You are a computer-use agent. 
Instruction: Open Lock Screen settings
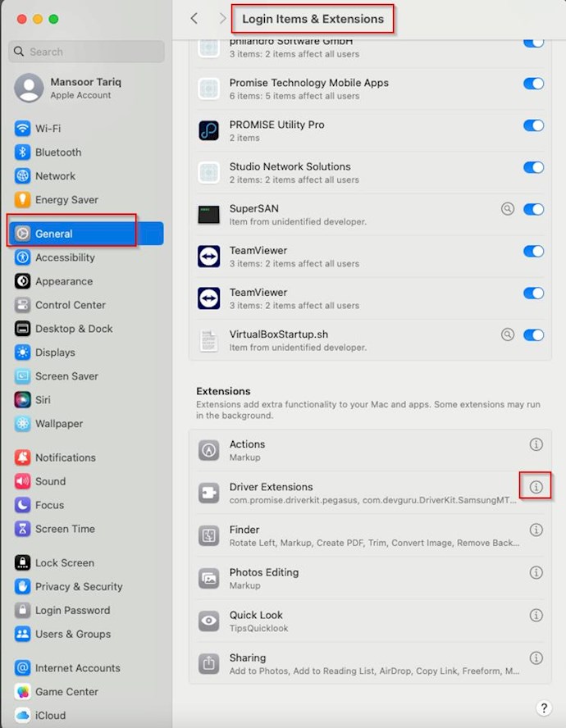point(54,562)
